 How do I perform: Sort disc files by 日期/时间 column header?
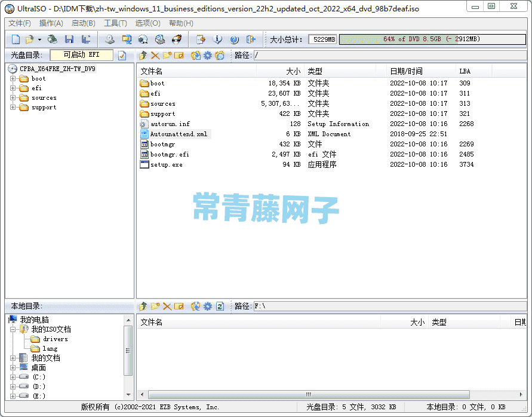pyautogui.click(x=421, y=71)
